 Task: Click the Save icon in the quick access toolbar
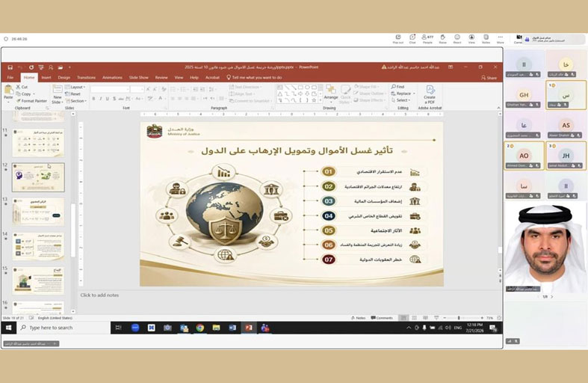click(10, 67)
